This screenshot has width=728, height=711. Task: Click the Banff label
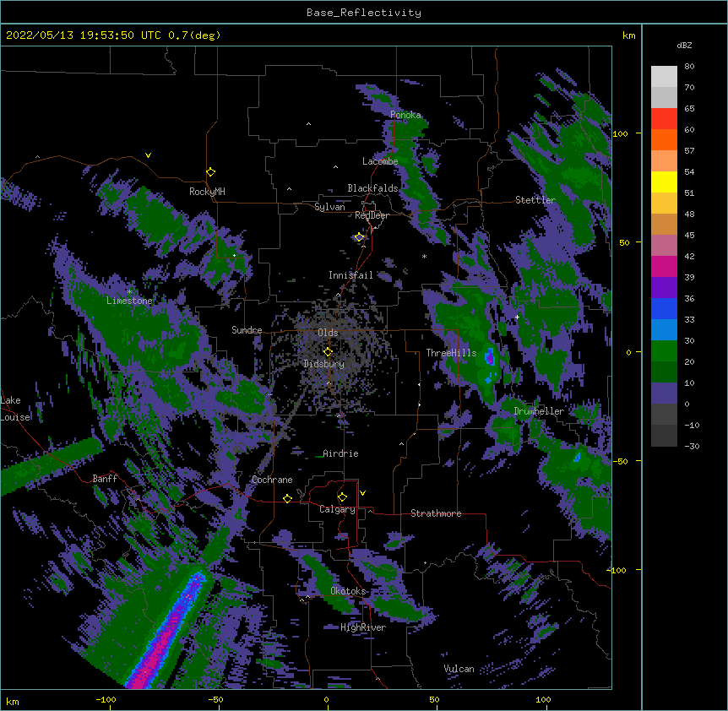tap(105, 479)
